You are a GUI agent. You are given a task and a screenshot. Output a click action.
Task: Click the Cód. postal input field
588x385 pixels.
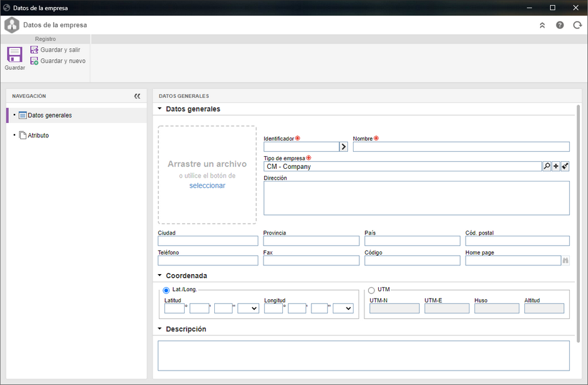[517, 241]
